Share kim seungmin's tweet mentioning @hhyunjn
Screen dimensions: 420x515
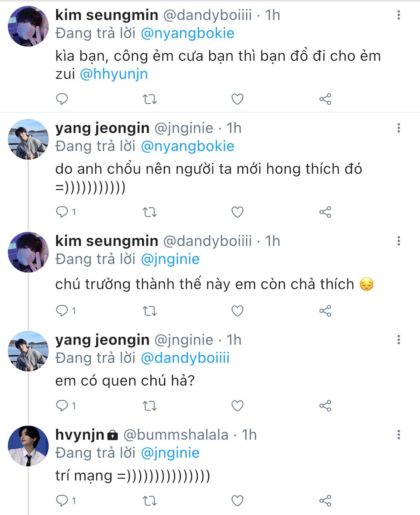pos(325,99)
